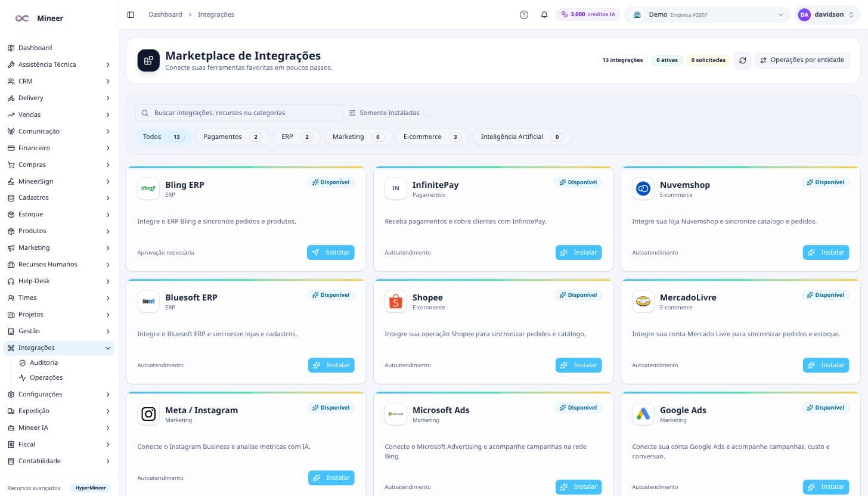Filter by ERP category chip
The width and height of the screenshot is (868, 496).
(297, 137)
